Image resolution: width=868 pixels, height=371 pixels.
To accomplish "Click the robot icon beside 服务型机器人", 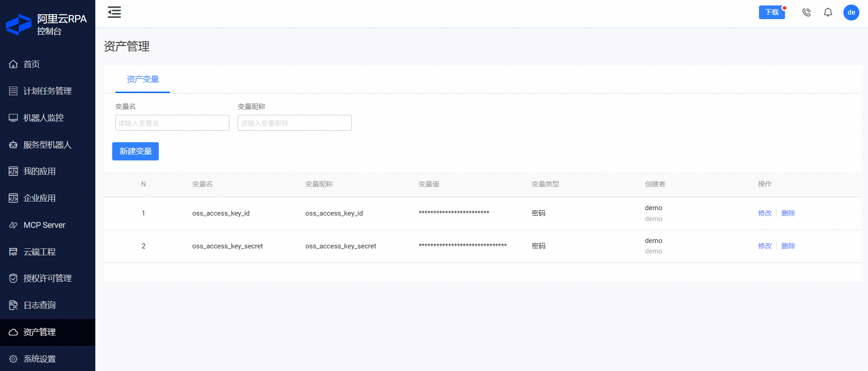I will 13,145.
